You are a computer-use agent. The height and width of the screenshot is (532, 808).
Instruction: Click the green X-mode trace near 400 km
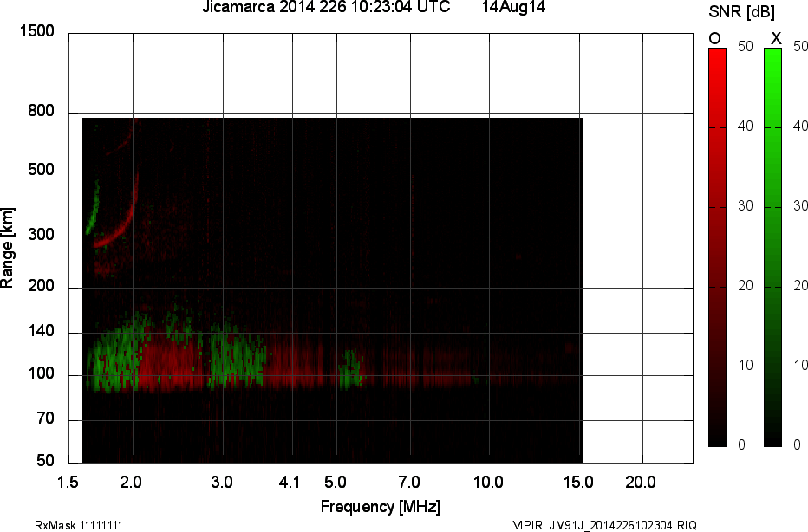click(93, 206)
